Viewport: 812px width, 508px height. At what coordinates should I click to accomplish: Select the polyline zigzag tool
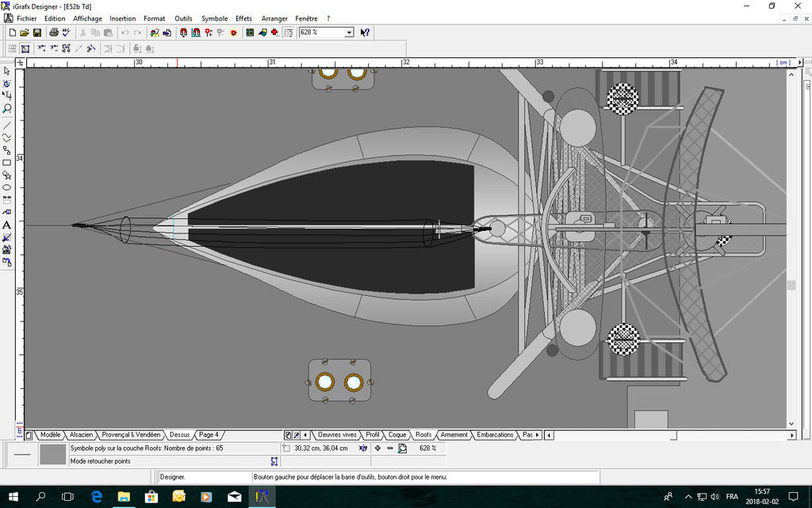click(6, 137)
